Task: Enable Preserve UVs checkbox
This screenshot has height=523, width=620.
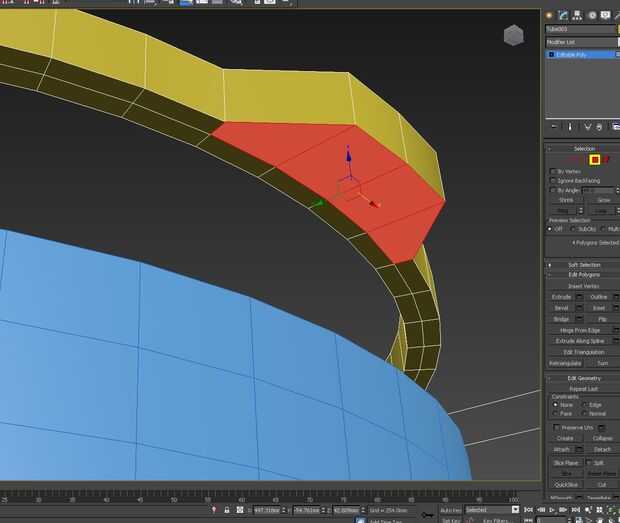Action: coord(557,428)
